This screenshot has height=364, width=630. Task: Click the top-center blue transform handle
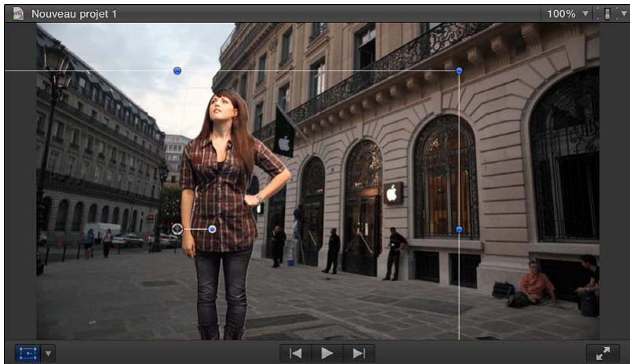177,71
